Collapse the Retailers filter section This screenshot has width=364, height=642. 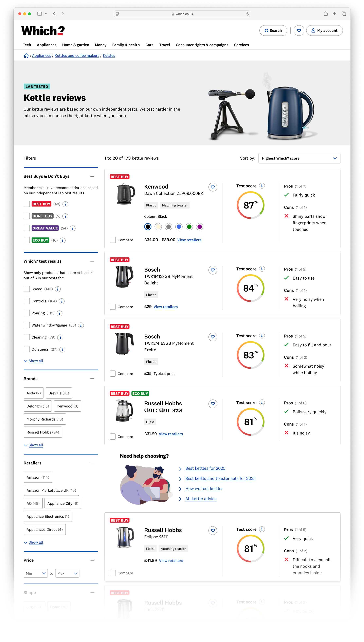point(92,463)
